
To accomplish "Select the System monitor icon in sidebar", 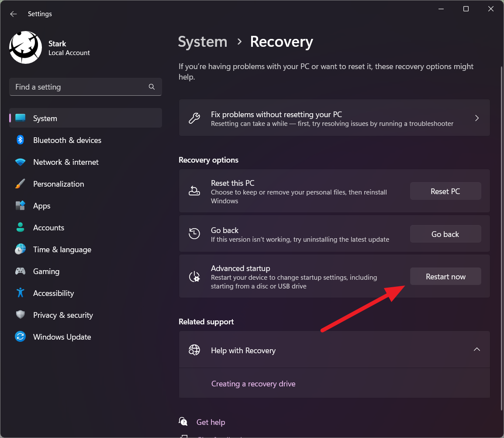I will click(x=20, y=118).
